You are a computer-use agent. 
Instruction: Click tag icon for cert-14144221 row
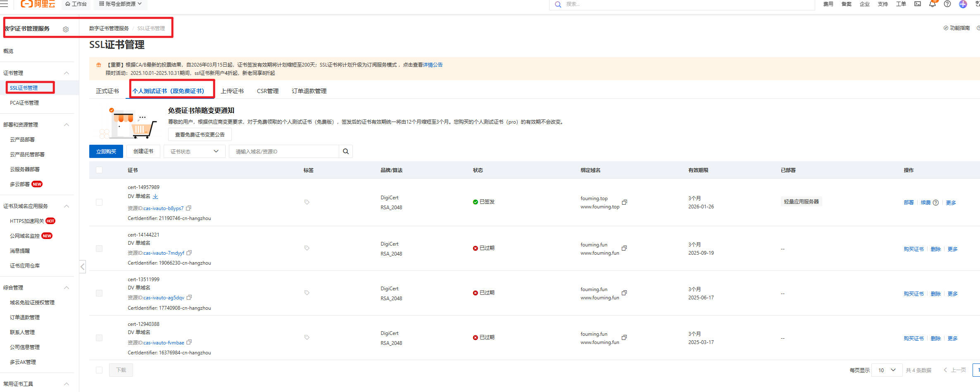point(307,248)
